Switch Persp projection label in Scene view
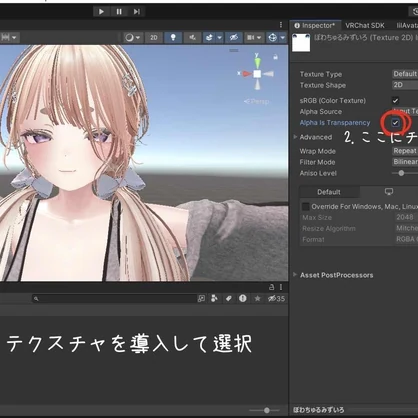 pyautogui.click(x=256, y=101)
